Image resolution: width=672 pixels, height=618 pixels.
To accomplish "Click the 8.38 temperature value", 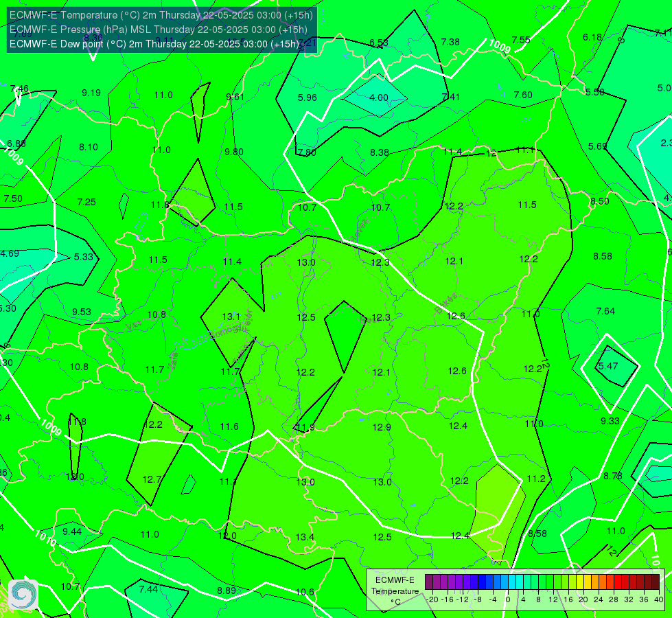I will tap(380, 152).
